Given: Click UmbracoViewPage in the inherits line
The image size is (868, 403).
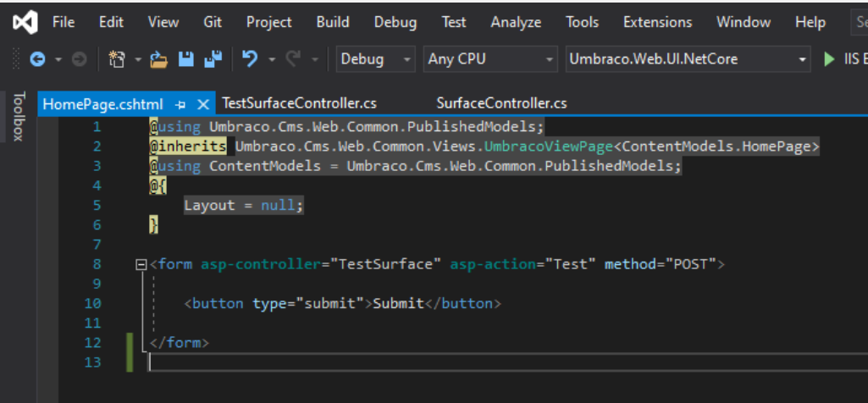Looking at the screenshot, I should point(549,146).
